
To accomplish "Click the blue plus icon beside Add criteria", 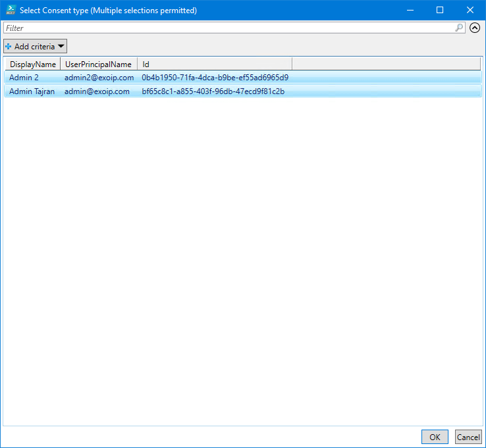I will pos(9,47).
